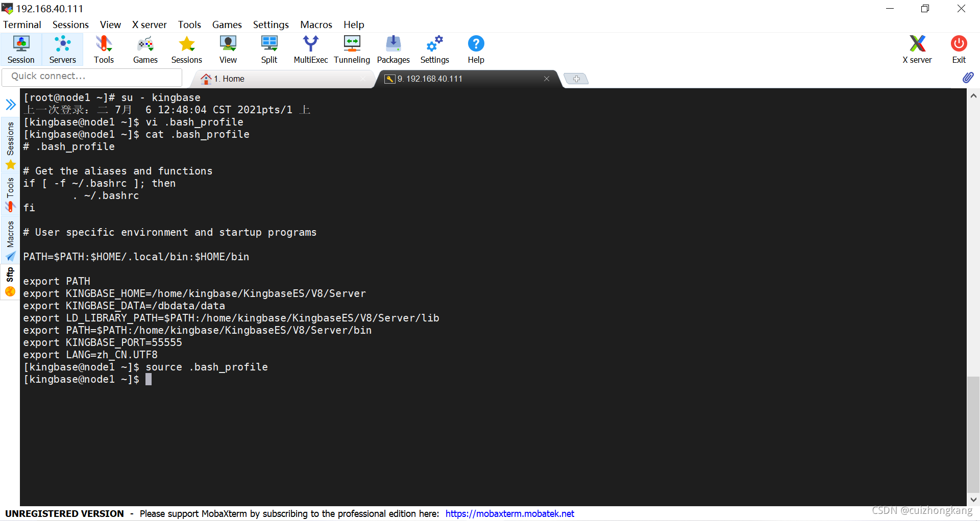Click the terminal vertical scrollbar thumb
The height and width of the screenshot is (521, 980).
point(973,434)
